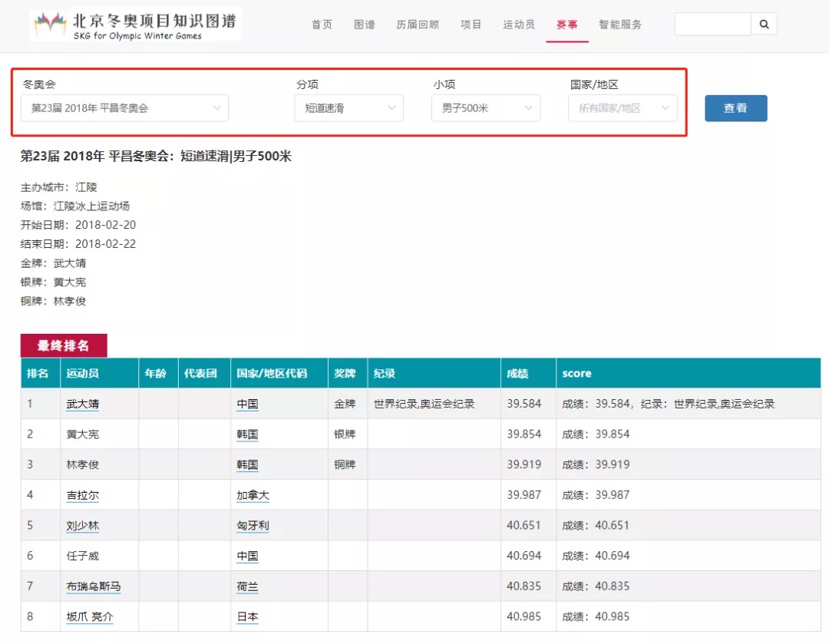Click the 最终排名 section tab

point(64,346)
